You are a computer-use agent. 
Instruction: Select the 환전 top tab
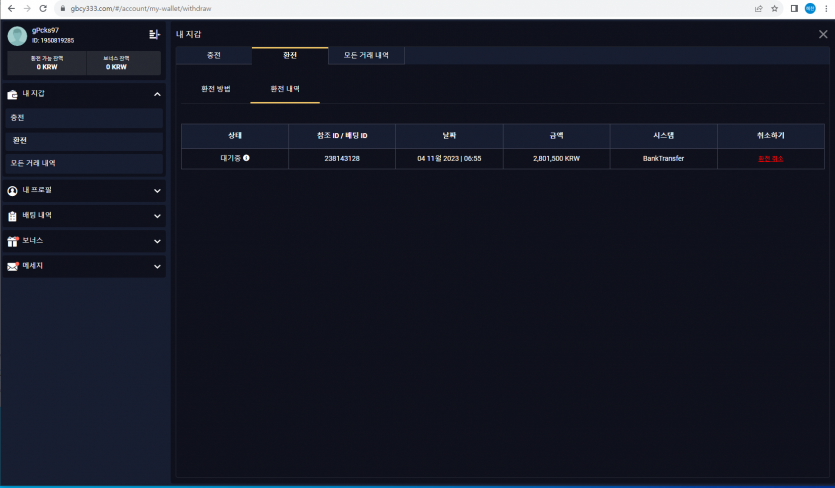[290, 55]
